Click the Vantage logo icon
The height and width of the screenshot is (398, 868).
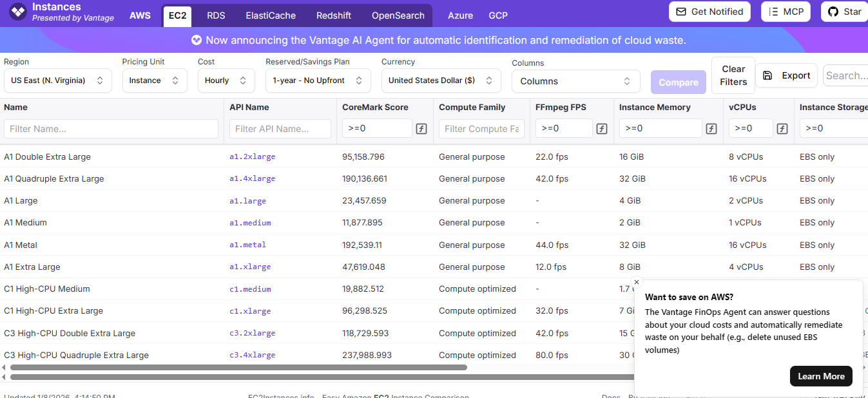click(x=18, y=12)
